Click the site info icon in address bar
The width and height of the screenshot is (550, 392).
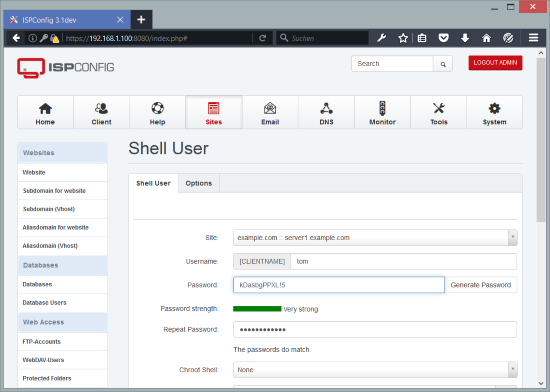(32, 38)
